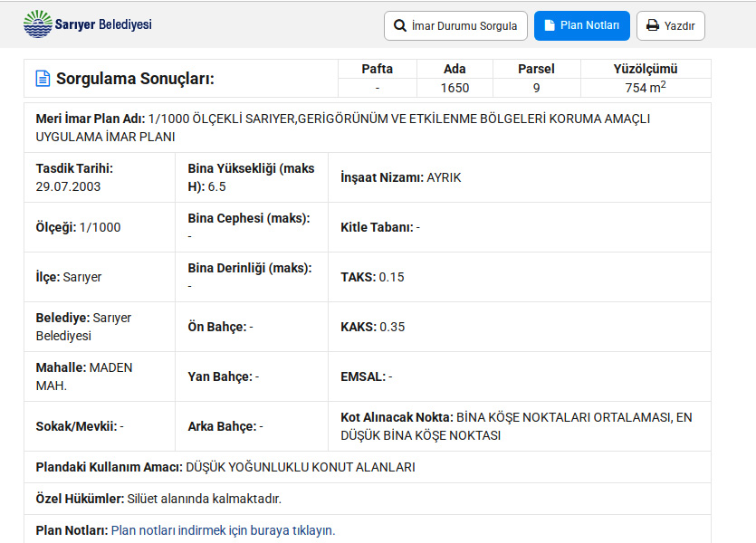The width and height of the screenshot is (756, 543).
Task: Select Bina Cephesi (maks) cell
Action: pyautogui.click(x=252, y=227)
